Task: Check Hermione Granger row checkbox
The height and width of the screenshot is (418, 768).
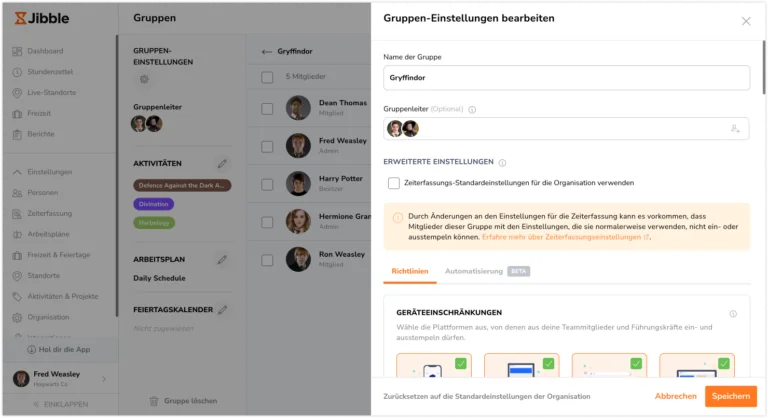Action: pyautogui.click(x=267, y=222)
